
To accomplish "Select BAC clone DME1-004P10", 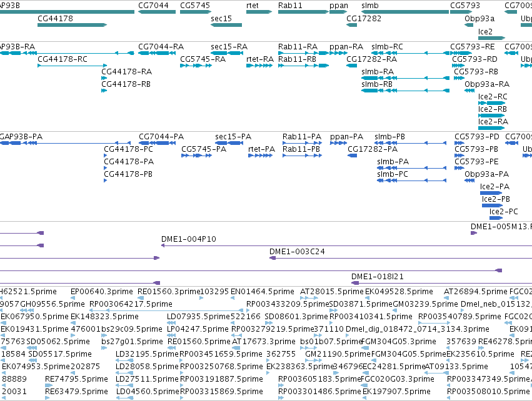I will (x=189, y=239).
